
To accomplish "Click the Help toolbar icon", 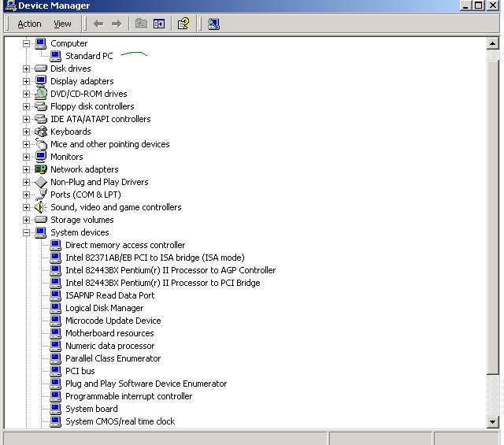I will [183, 24].
